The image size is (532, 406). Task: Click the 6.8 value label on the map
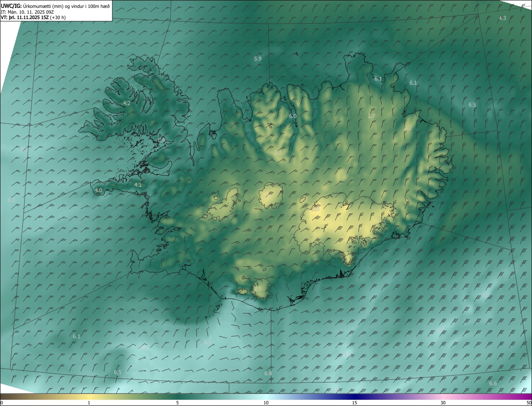click(268, 374)
